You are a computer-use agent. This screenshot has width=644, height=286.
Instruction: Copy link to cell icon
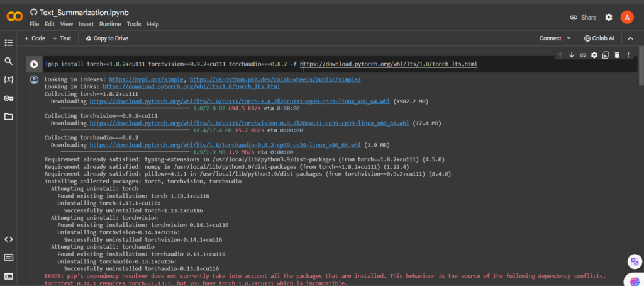[x=583, y=55]
